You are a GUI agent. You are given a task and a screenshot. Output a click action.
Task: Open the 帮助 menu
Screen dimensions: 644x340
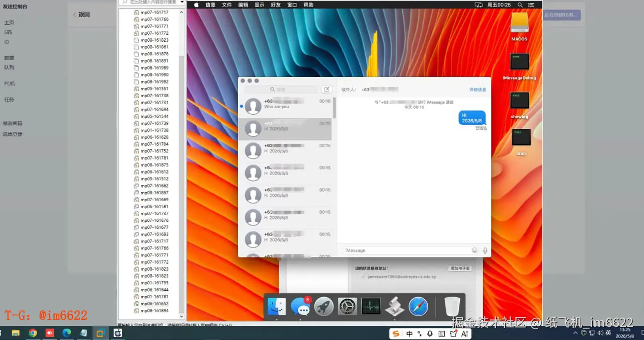point(308,5)
